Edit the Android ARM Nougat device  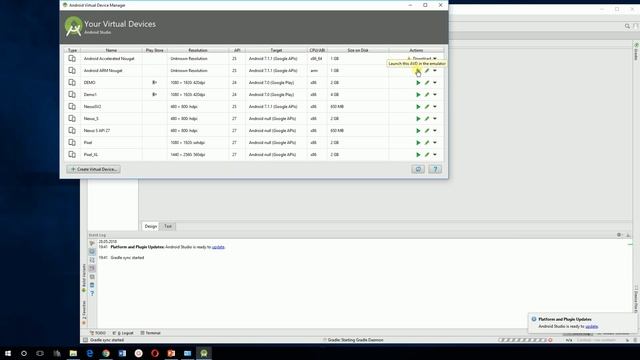point(427,71)
